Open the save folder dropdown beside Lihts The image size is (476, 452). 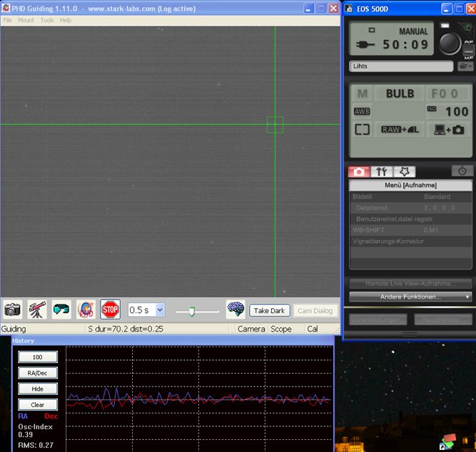(x=465, y=66)
